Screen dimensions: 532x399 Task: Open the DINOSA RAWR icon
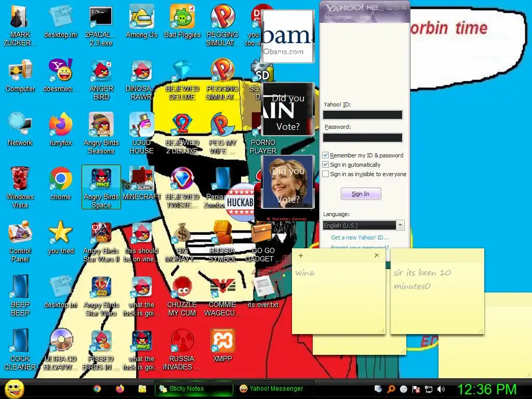pyautogui.click(x=141, y=79)
